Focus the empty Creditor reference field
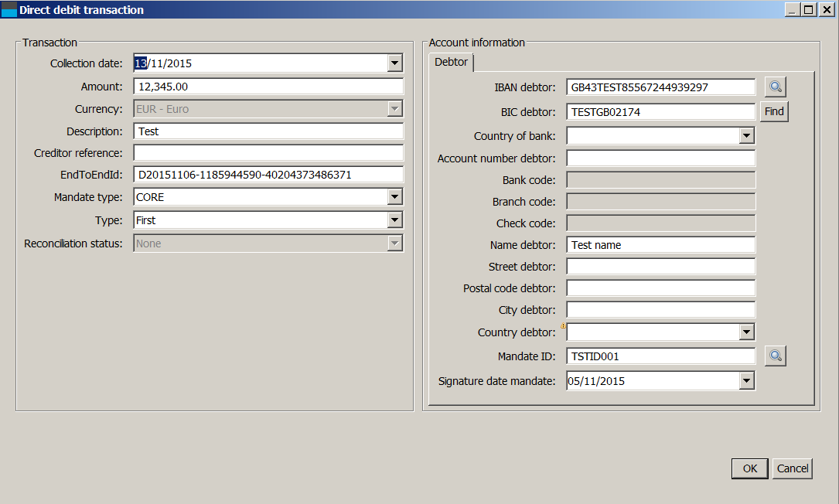This screenshot has height=504, width=839. [x=268, y=153]
